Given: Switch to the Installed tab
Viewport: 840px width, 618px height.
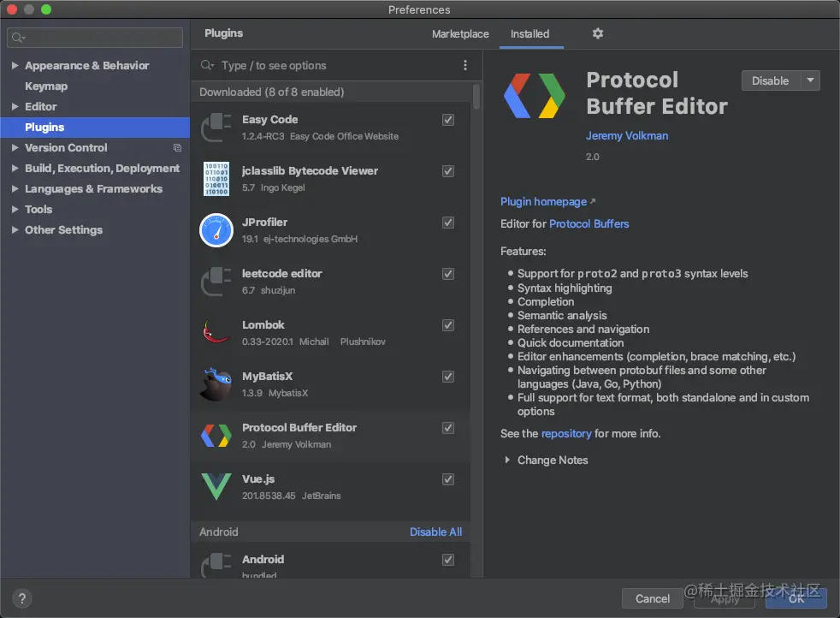Looking at the screenshot, I should coord(529,34).
